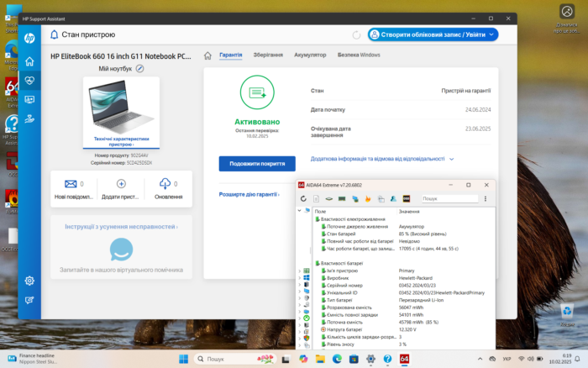Click the home icon beside Гарантія tab

tap(207, 55)
